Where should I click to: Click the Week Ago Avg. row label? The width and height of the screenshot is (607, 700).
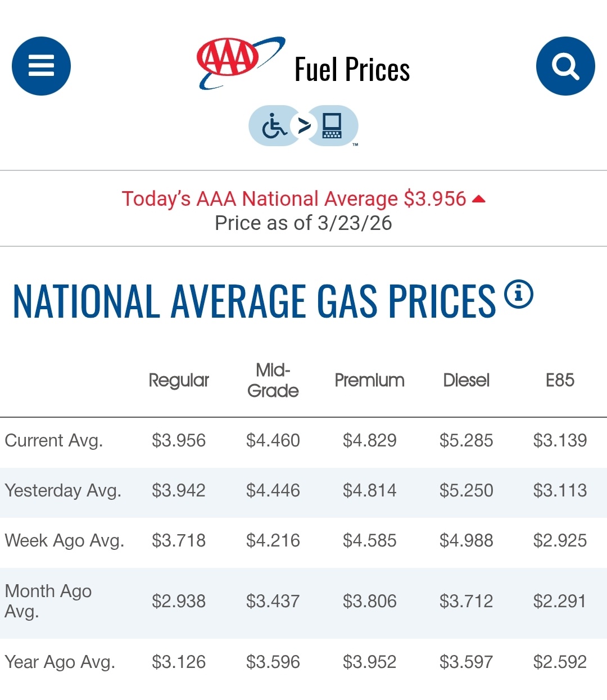click(x=64, y=540)
